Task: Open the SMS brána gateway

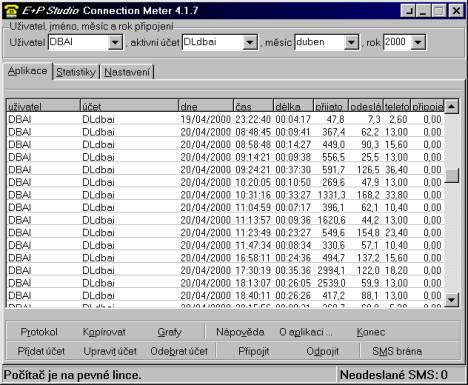Action: [x=397, y=351]
